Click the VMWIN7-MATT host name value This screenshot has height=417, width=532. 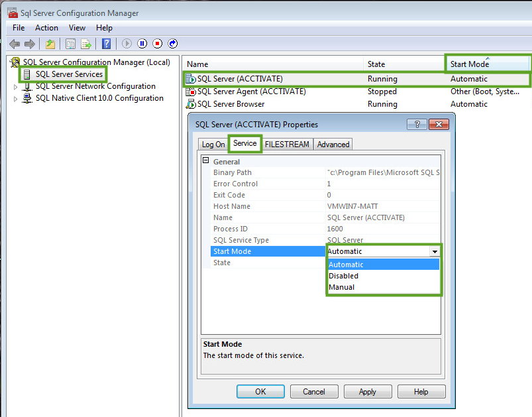click(x=352, y=206)
